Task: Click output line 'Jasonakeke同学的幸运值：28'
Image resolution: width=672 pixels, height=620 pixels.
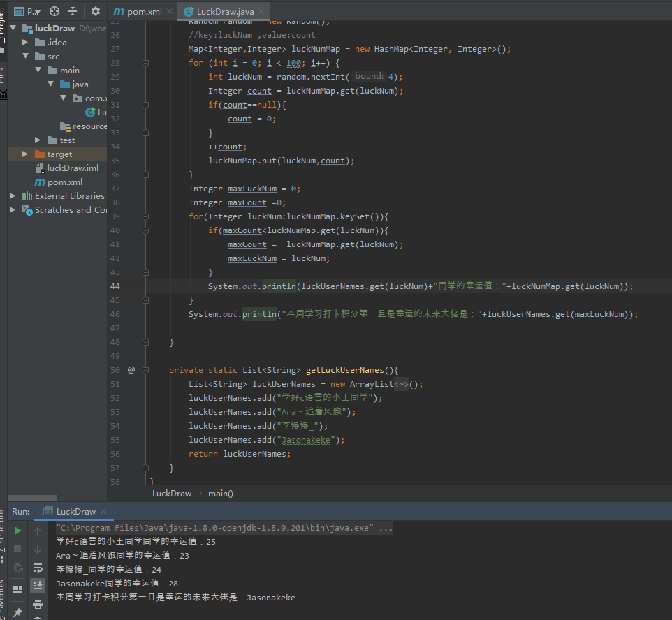Action: point(117,584)
